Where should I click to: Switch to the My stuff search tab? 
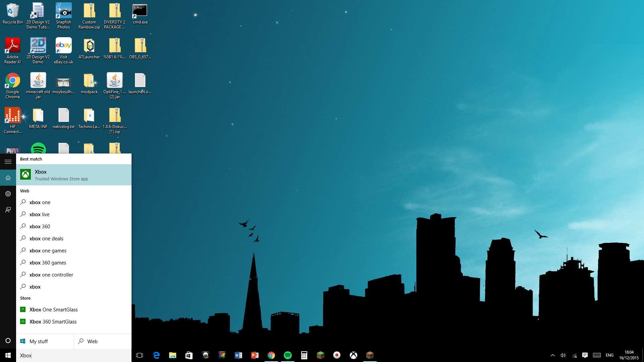(45, 341)
